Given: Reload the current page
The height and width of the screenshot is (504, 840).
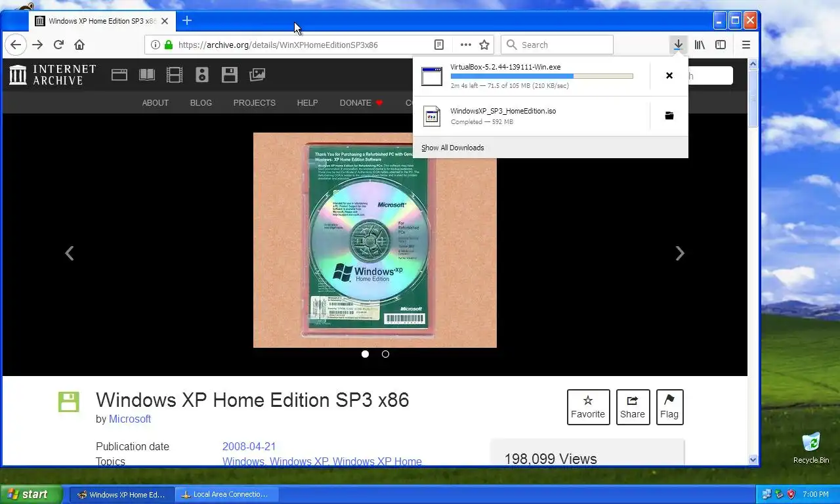Looking at the screenshot, I should (x=58, y=45).
